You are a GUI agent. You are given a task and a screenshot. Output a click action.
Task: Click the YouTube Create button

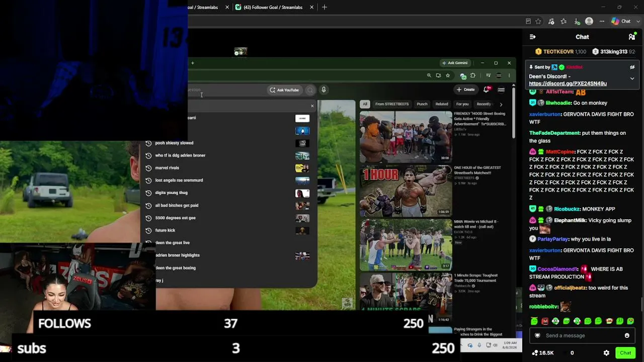tap(465, 89)
